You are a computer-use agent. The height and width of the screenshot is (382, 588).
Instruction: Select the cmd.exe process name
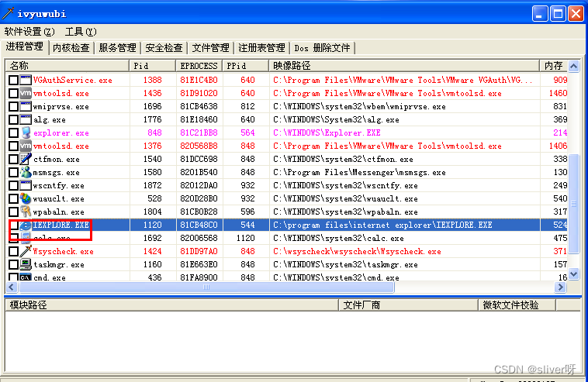tap(50, 277)
